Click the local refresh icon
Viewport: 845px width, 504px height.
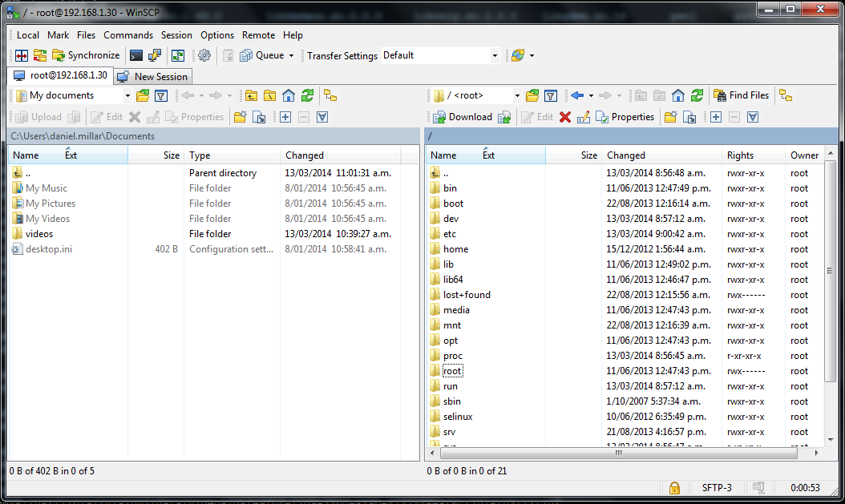click(308, 96)
